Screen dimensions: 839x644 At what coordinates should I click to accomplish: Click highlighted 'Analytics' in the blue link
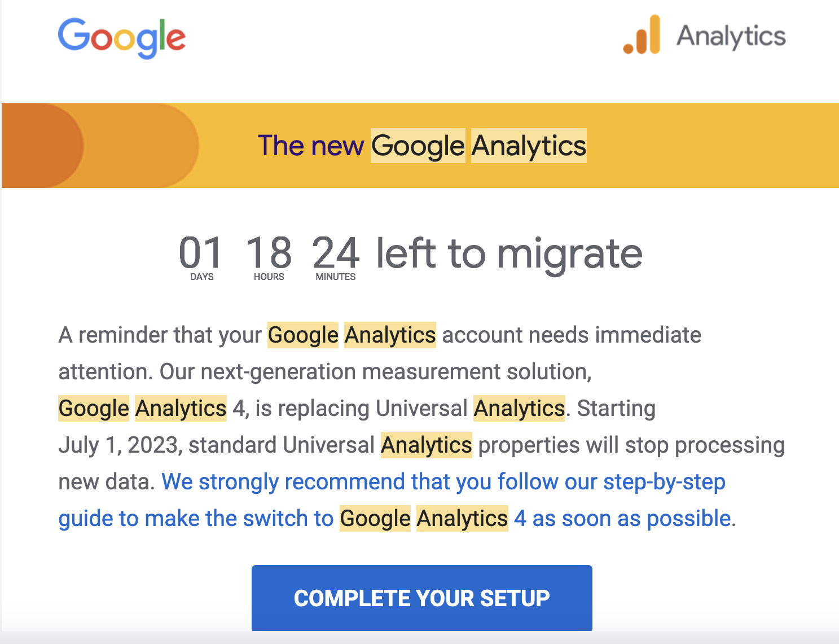(x=462, y=519)
